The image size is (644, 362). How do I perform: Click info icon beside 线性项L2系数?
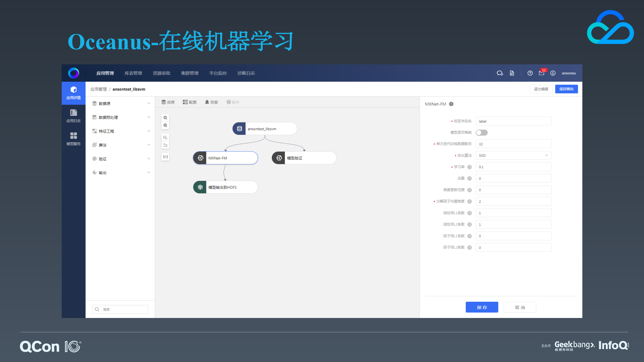[470, 225]
